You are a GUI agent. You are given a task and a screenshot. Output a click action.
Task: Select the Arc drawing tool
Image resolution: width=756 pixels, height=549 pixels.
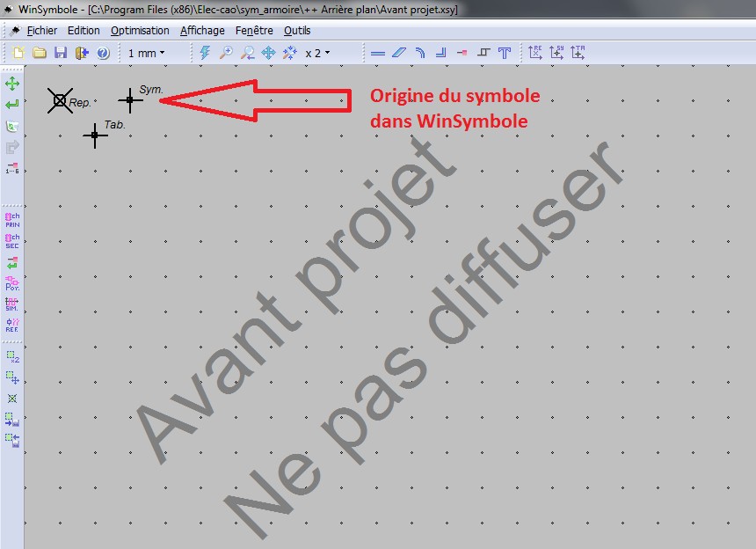click(420, 53)
